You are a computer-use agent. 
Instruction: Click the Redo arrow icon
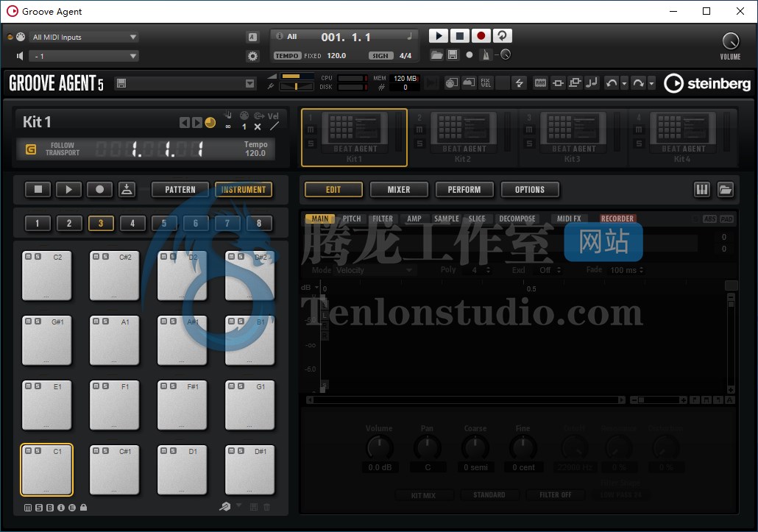[638, 83]
